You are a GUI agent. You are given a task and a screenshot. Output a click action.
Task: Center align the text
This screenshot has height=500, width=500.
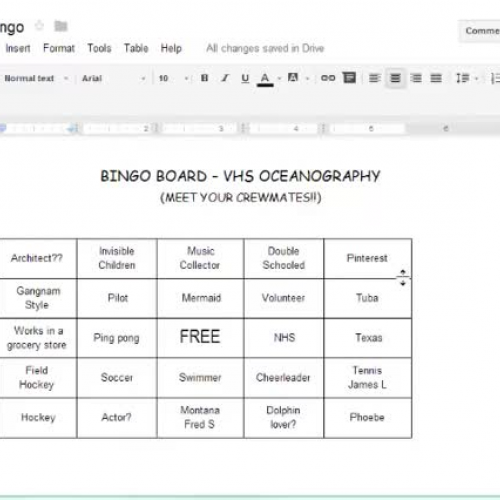(x=395, y=78)
